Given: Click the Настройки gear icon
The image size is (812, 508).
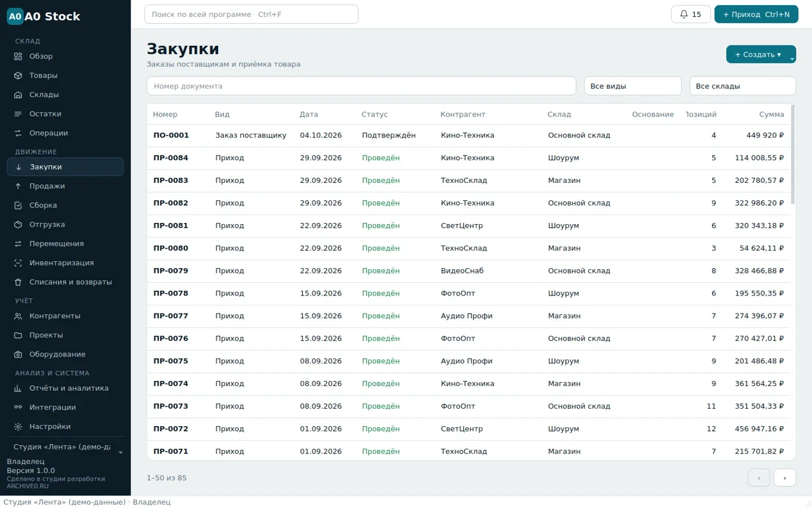Looking at the screenshot, I should click(18, 427).
